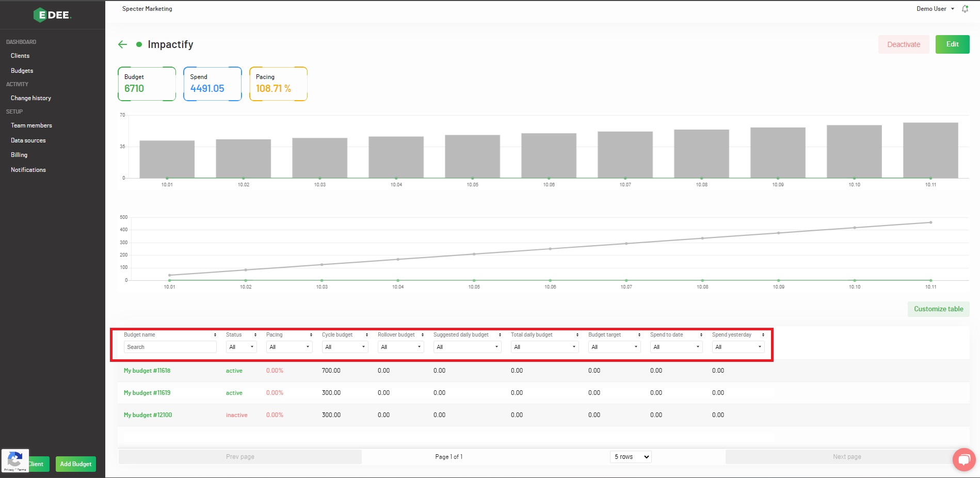The image size is (980, 478).
Task: Sort by Pacing column arrows
Action: (x=311, y=335)
